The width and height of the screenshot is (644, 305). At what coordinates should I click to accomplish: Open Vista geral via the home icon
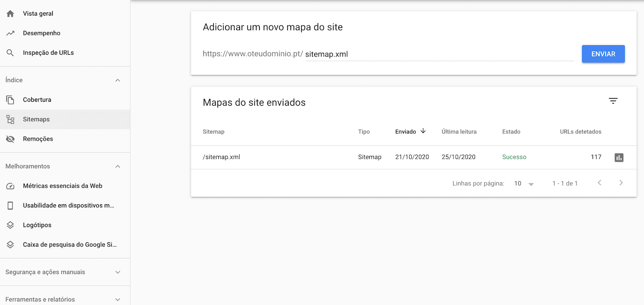click(10, 13)
